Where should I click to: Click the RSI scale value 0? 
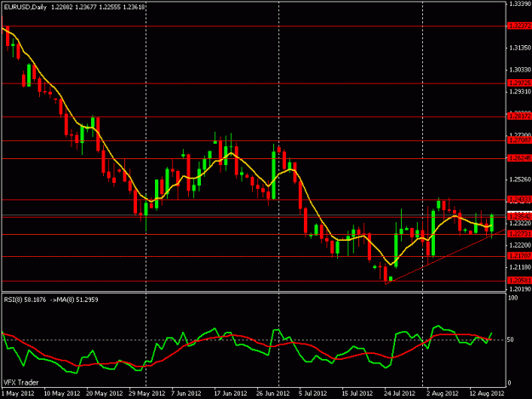tap(511, 383)
